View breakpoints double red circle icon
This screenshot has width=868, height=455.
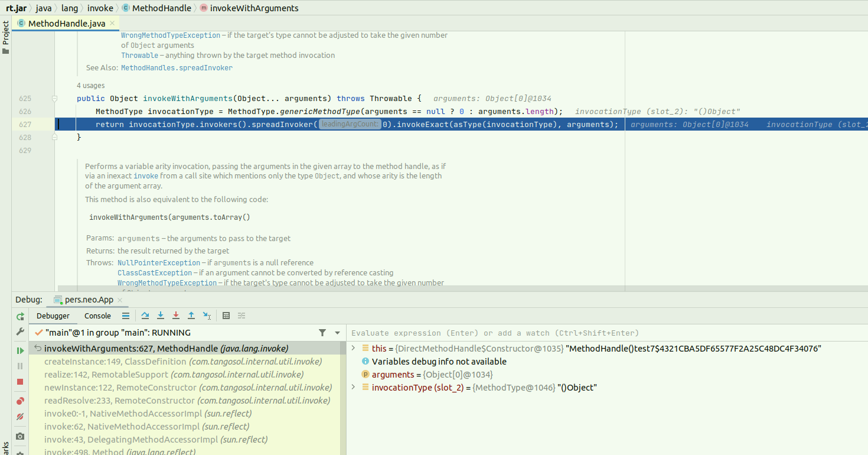point(20,401)
